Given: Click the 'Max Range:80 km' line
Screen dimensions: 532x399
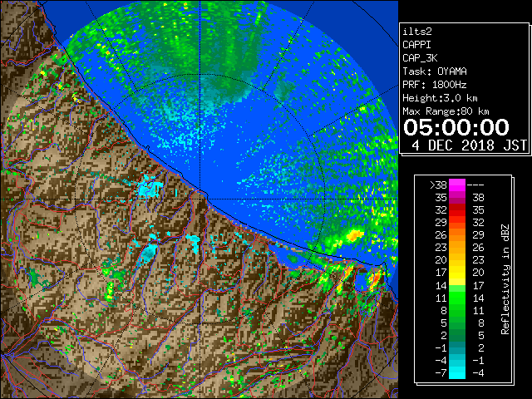Looking at the screenshot, I should pos(446,111).
